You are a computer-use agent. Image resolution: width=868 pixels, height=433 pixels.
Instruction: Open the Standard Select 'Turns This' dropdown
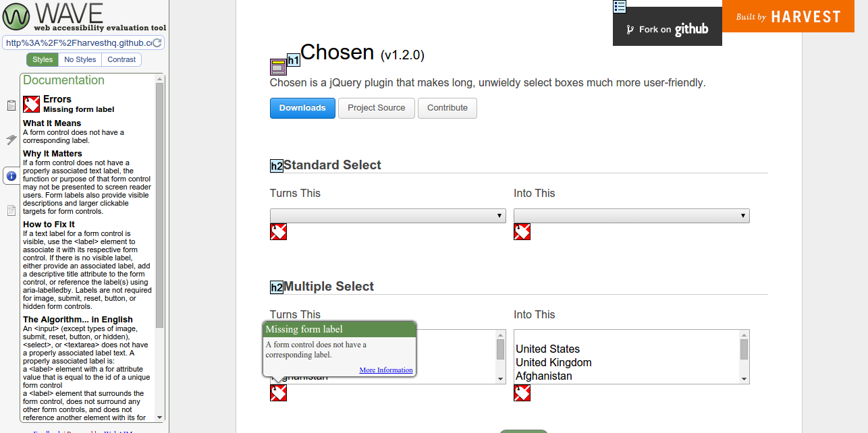[x=388, y=216]
